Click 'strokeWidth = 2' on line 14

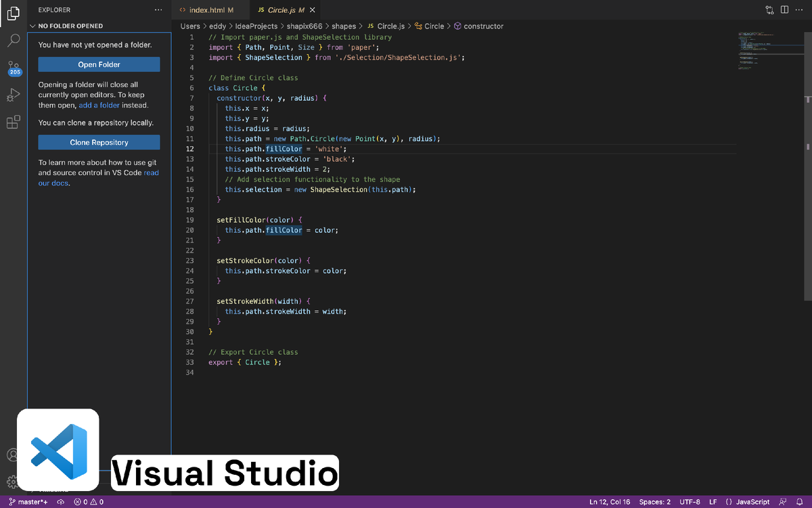tap(297, 169)
